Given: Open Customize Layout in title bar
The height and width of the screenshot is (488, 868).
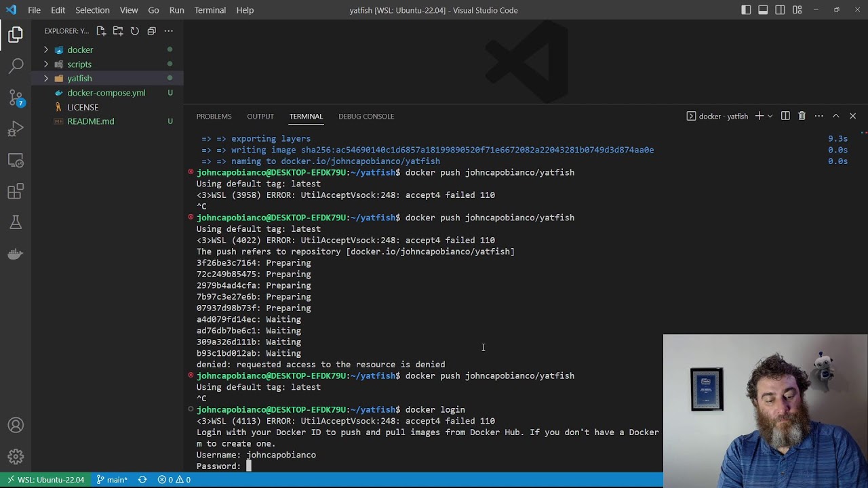Looking at the screenshot, I should [797, 10].
